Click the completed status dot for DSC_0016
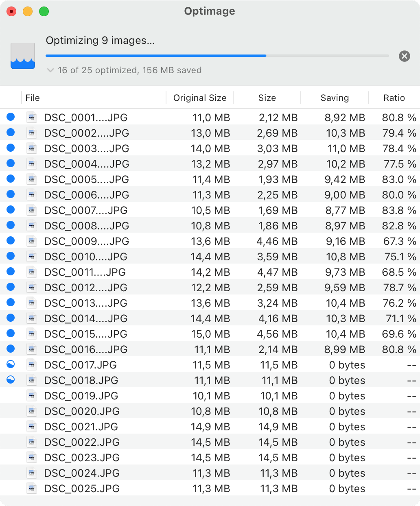Image resolution: width=420 pixels, height=506 pixels. point(11,349)
